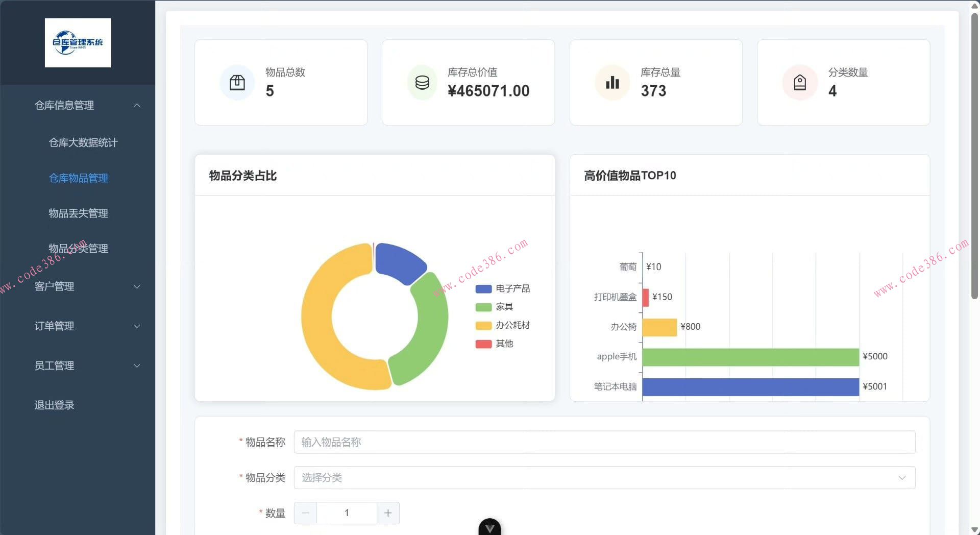Screen dimensions: 980x535
Task: Focus the 物品名称 input field
Action: (604, 443)
